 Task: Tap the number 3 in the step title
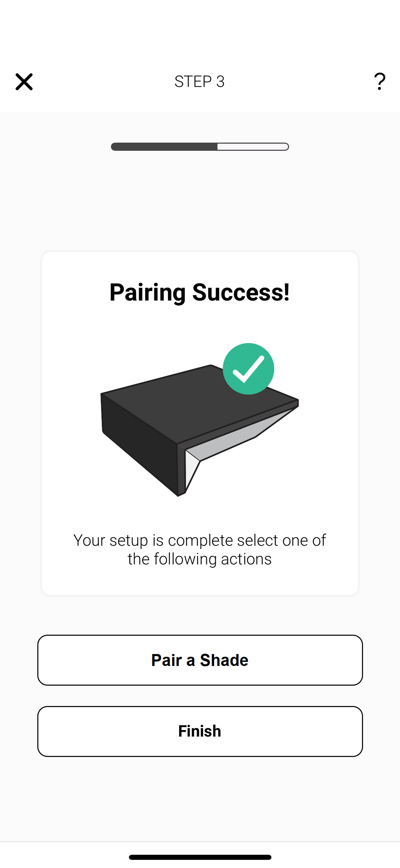[221, 82]
